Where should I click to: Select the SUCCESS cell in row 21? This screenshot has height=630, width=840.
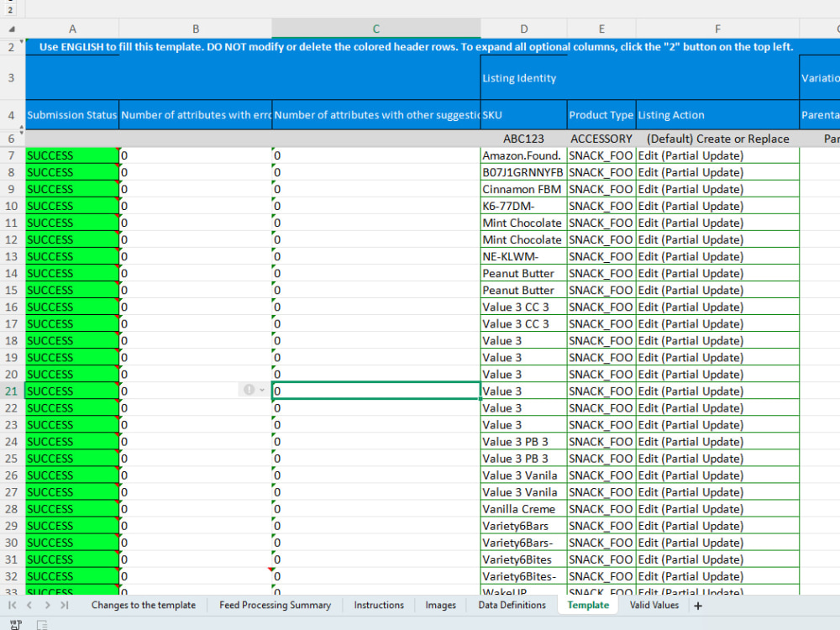[72, 391]
